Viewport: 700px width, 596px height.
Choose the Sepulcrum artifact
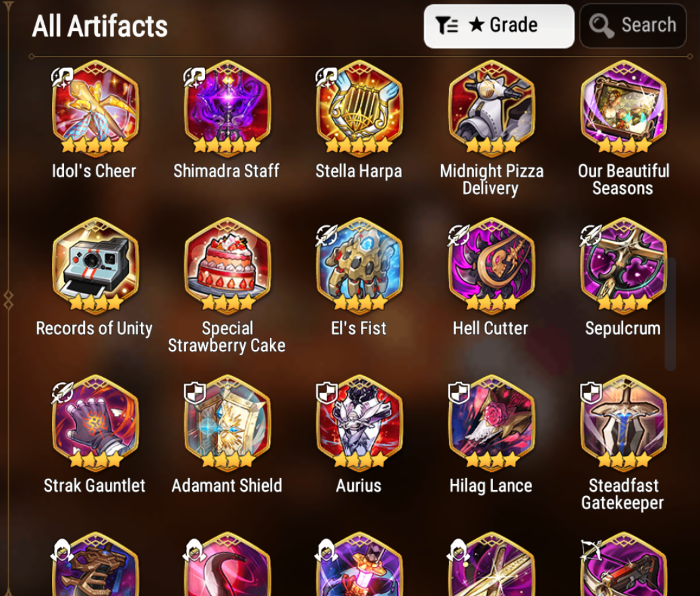pyautogui.click(x=623, y=266)
